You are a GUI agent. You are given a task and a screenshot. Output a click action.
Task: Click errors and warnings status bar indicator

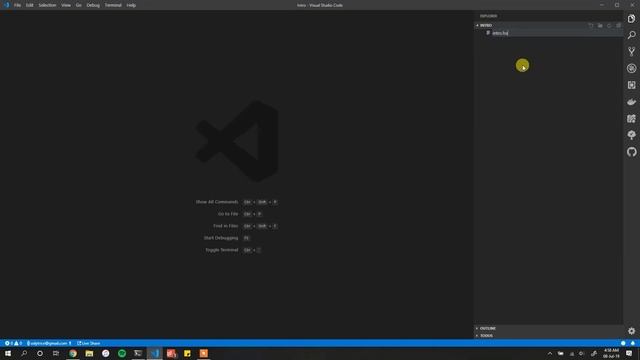pos(13,343)
